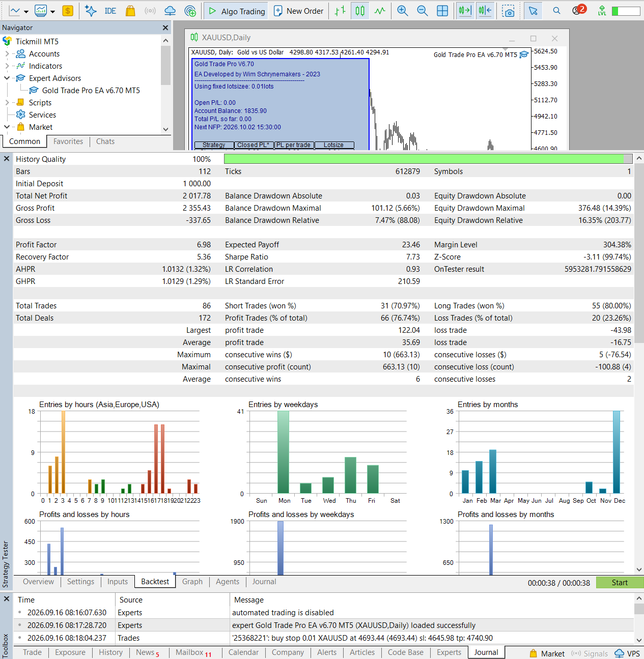Viewport: 644px width, 659px height.
Task: Select Tickmill MT5 root in Navigator
Action: [37, 42]
